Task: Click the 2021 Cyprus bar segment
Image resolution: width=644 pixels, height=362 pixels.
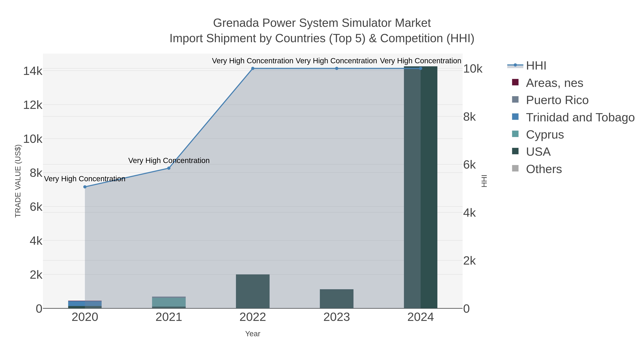Action: tap(169, 302)
